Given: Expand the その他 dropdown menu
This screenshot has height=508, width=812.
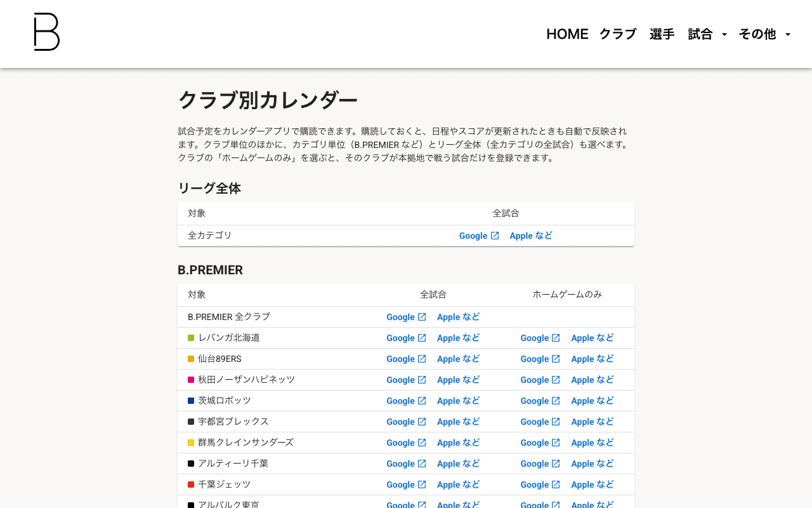Looking at the screenshot, I should (764, 34).
